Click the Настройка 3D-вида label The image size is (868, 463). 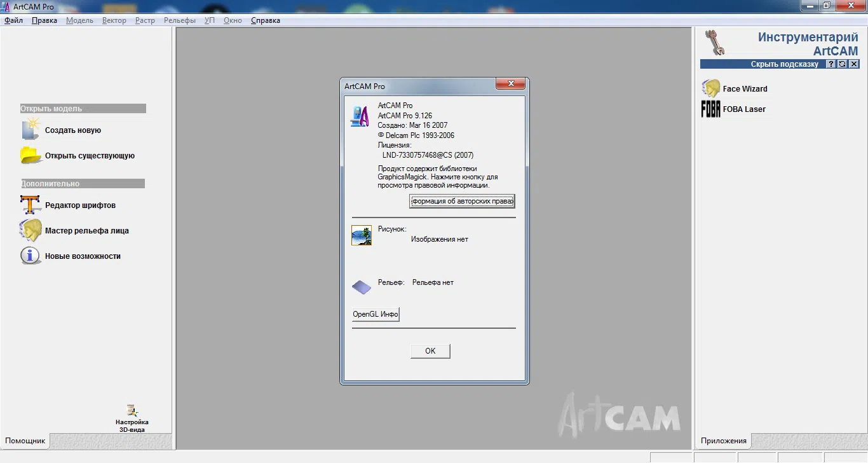point(132,425)
